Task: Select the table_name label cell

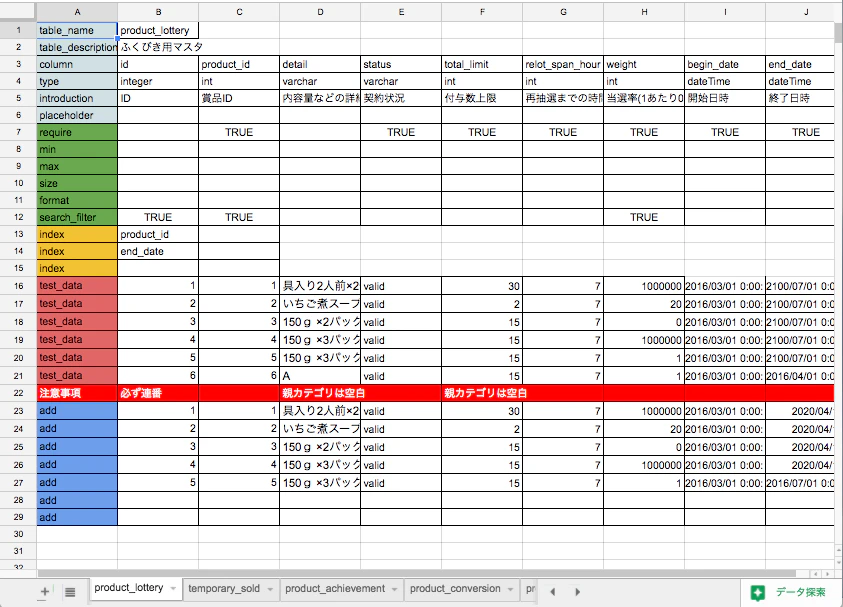Action: pyautogui.click(x=77, y=31)
